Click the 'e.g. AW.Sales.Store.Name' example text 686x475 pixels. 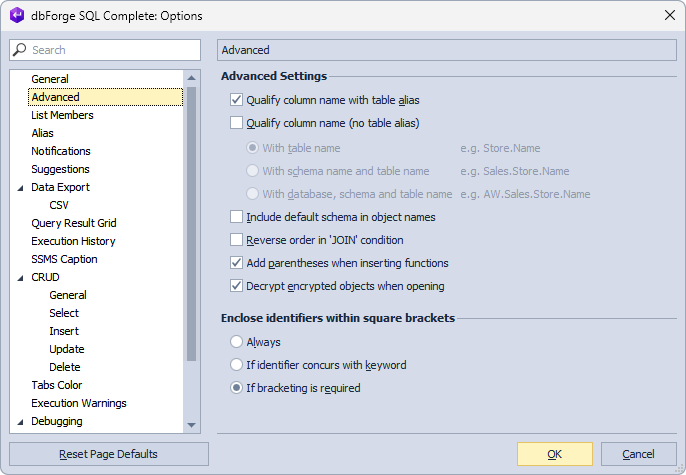(x=525, y=194)
